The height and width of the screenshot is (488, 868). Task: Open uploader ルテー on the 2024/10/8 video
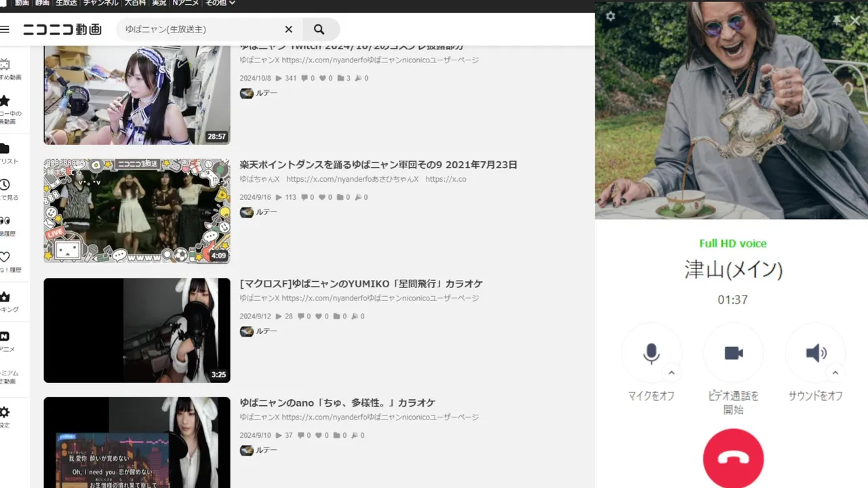(258, 94)
